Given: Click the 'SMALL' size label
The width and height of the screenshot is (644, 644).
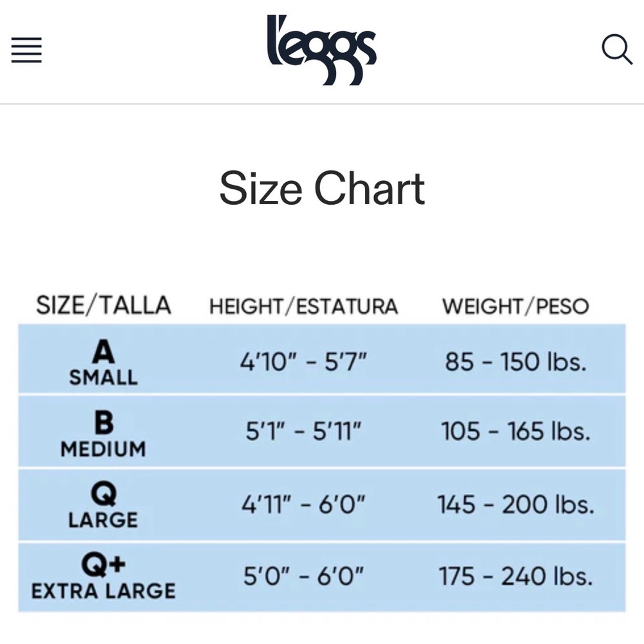Looking at the screenshot, I should pos(103,378).
